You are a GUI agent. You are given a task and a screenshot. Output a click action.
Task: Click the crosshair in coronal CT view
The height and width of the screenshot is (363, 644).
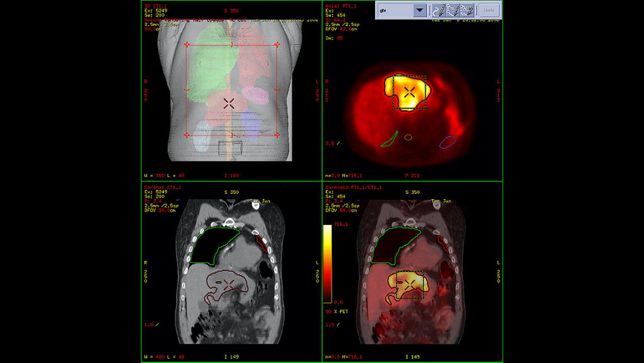coord(228,284)
